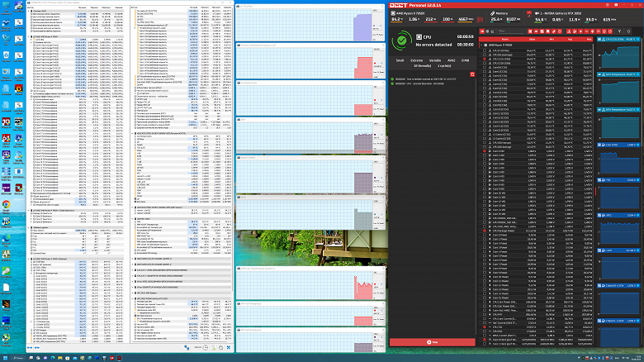This screenshot has height=362, width=644.
Task: Check the CPU (Tctl/Tdie) sensor checkbox
Action: [486, 50]
